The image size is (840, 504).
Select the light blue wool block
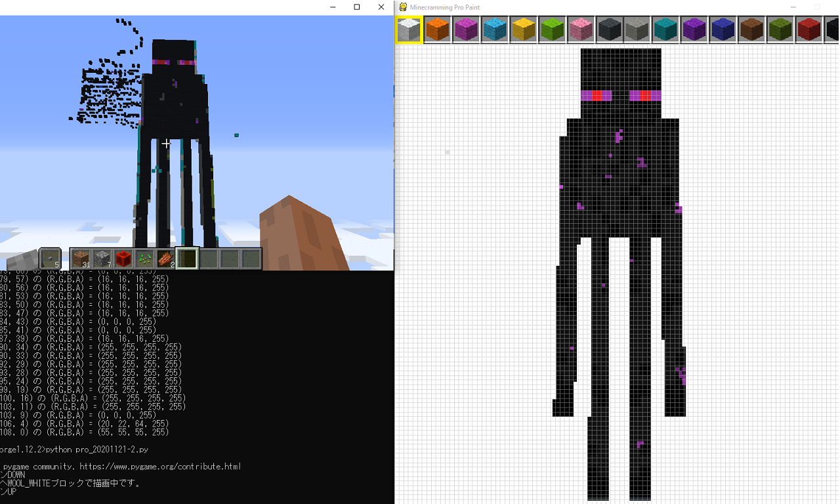tap(495, 30)
